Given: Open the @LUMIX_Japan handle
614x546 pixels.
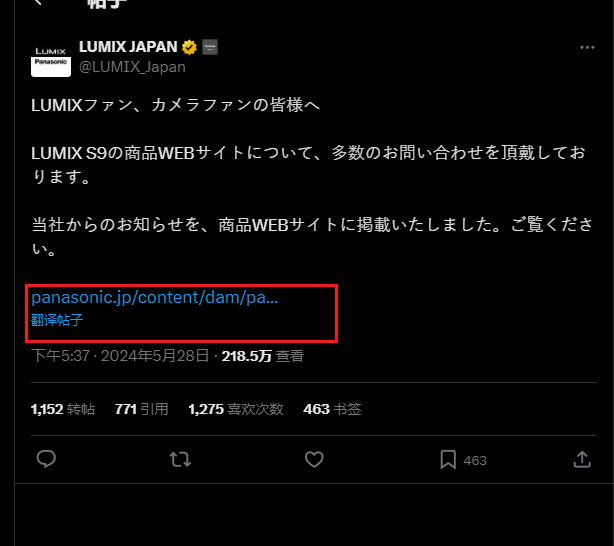Looking at the screenshot, I should pos(132,67).
